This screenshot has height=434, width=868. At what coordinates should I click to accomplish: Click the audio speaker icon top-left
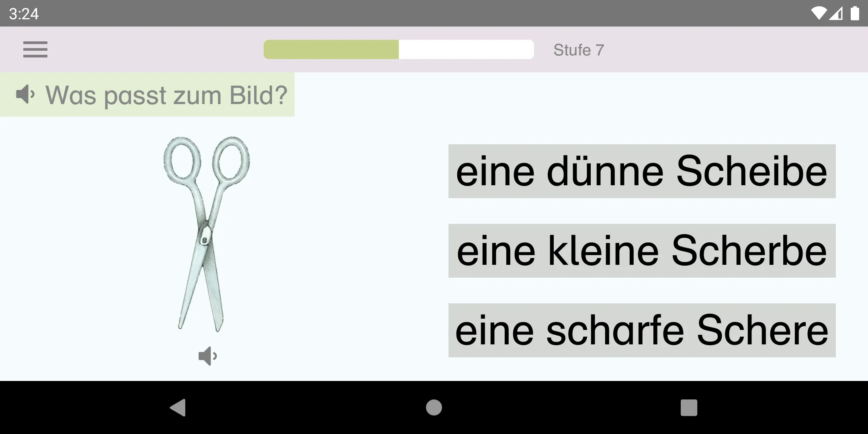(x=25, y=94)
